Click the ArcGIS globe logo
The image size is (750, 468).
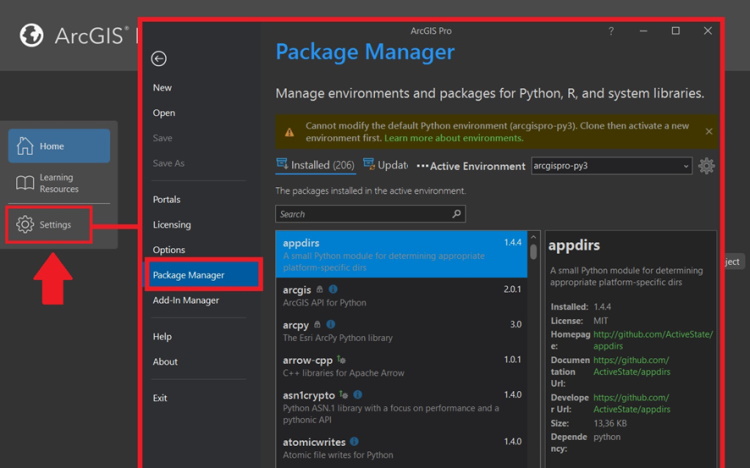coord(32,35)
